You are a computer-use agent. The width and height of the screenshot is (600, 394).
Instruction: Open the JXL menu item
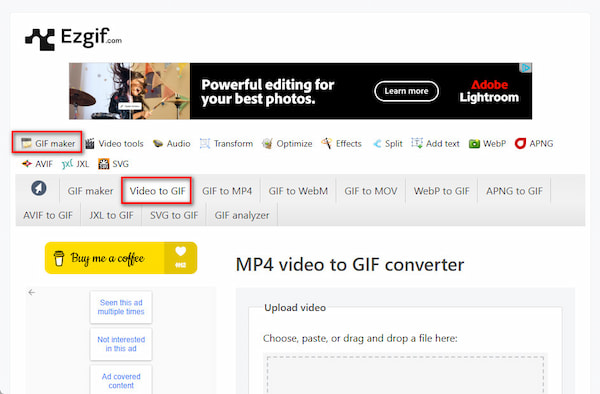point(75,164)
